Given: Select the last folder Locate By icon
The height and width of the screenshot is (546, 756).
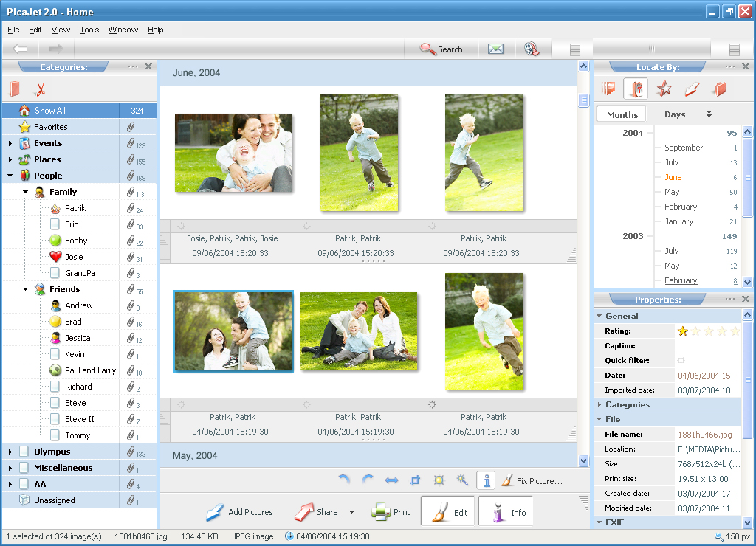Looking at the screenshot, I should [x=721, y=89].
